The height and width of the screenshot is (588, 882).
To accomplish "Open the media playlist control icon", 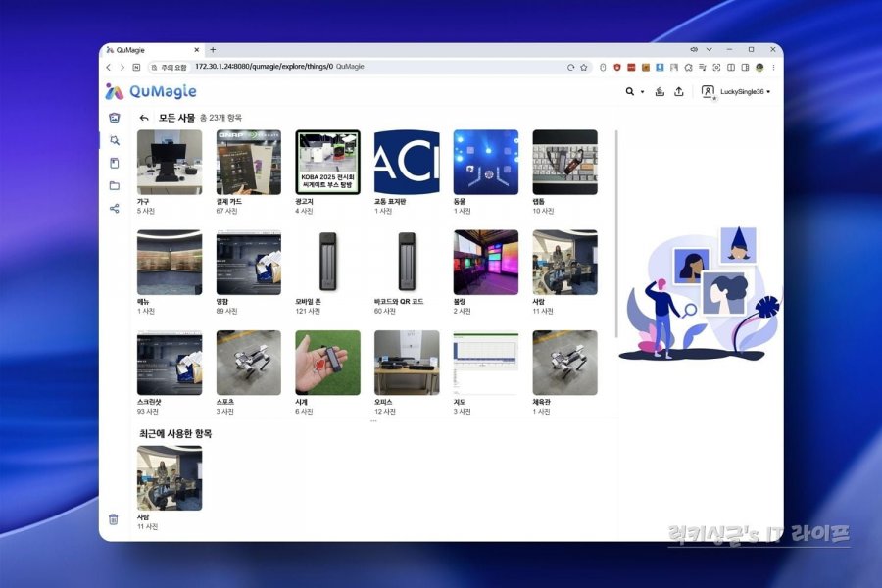I will [x=703, y=67].
